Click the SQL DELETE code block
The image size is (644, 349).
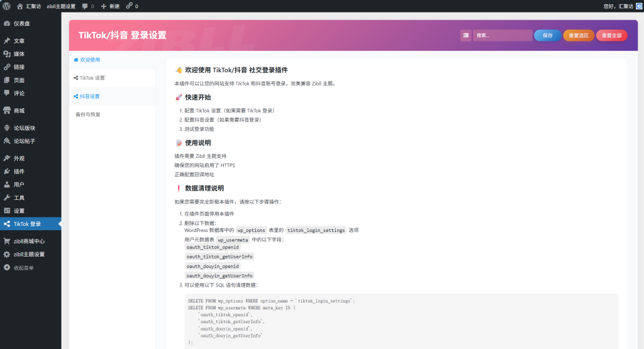click(x=401, y=321)
